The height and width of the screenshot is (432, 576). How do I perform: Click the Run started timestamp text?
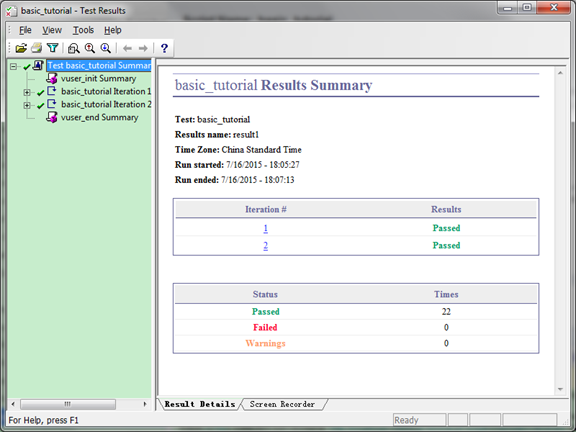(237, 165)
